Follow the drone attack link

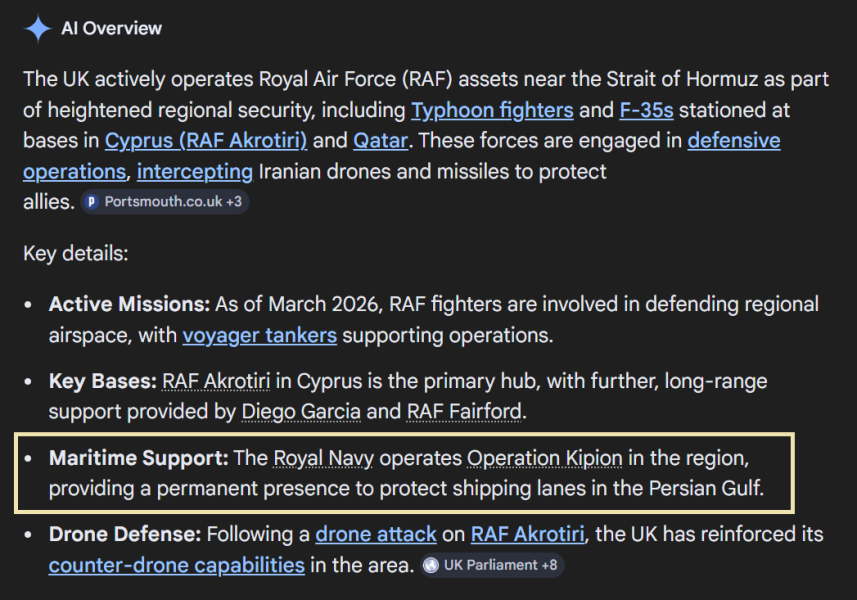376,534
